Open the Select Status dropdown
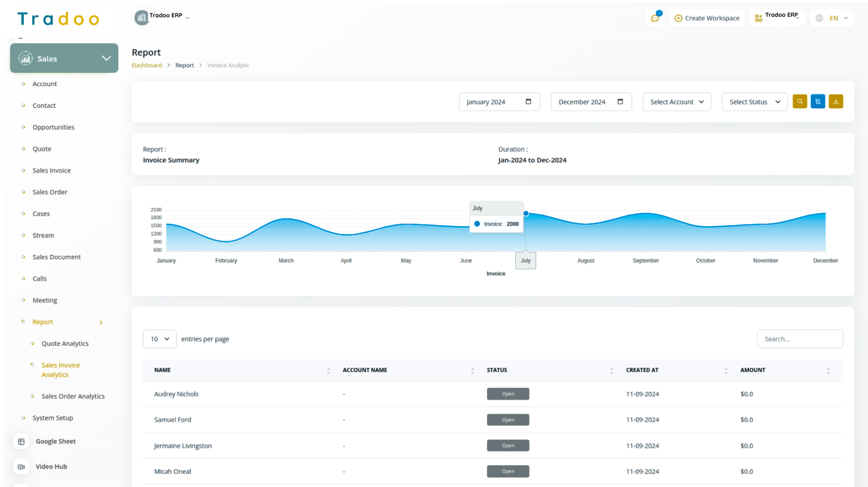The height and width of the screenshot is (487, 868). 754,102
